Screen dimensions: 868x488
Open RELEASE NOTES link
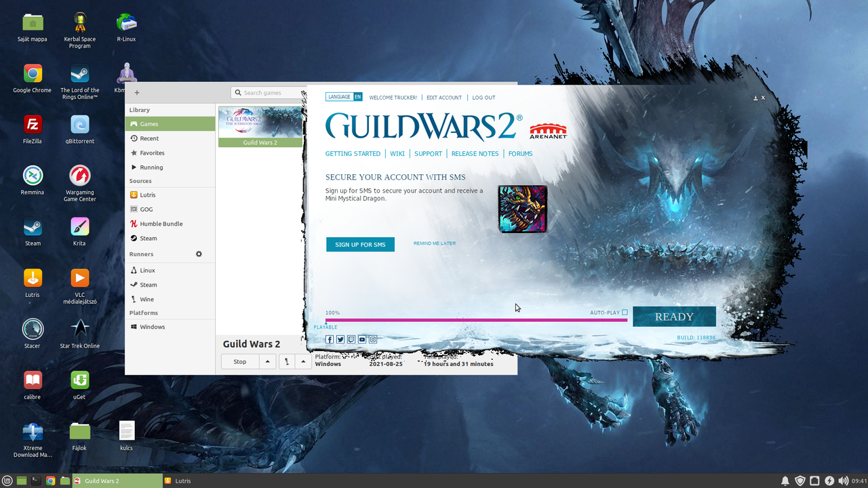click(x=475, y=154)
